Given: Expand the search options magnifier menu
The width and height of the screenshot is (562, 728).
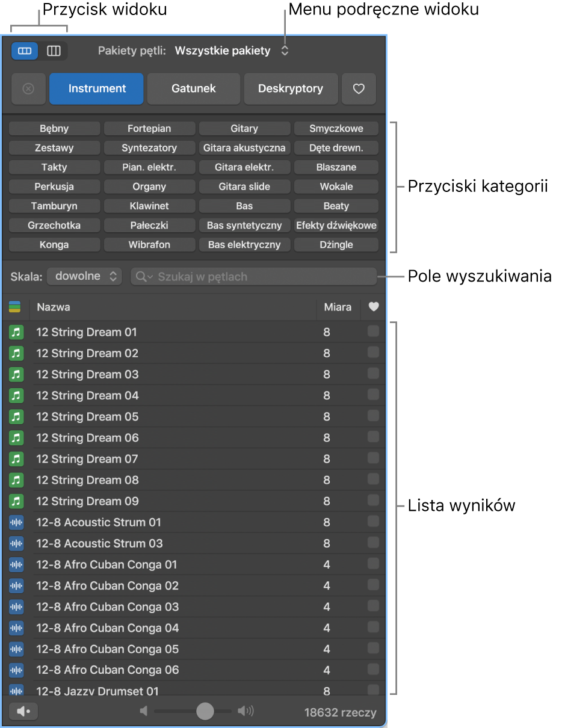Looking at the screenshot, I should (144, 277).
